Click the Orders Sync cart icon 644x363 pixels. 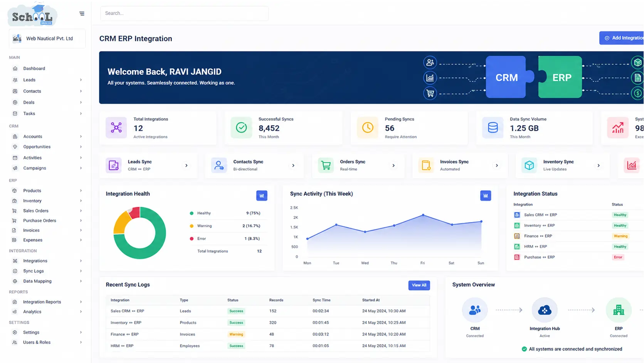click(326, 165)
